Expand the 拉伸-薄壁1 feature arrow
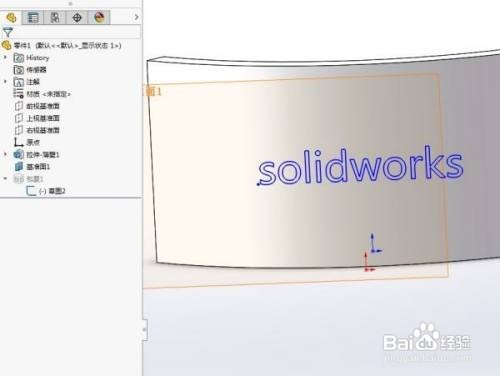The width and height of the screenshot is (500, 376). (x=5, y=154)
